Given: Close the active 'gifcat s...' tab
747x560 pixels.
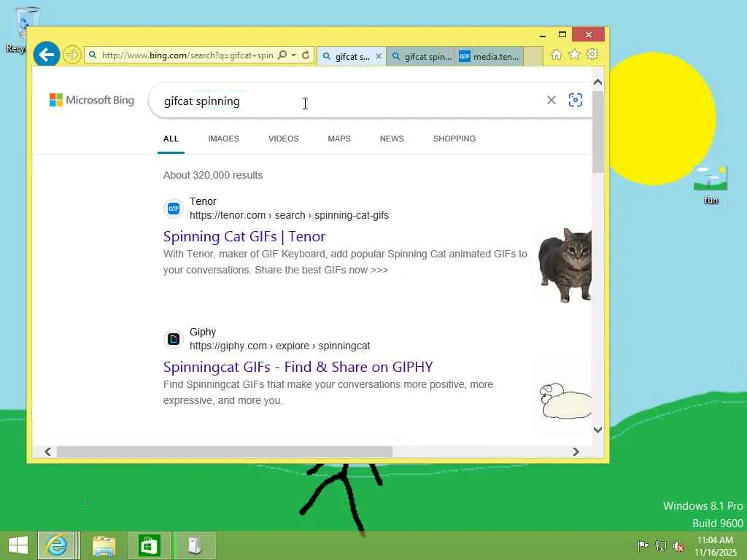Looking at the screenshot, I should pyautogui.click(x=379, y=56).
